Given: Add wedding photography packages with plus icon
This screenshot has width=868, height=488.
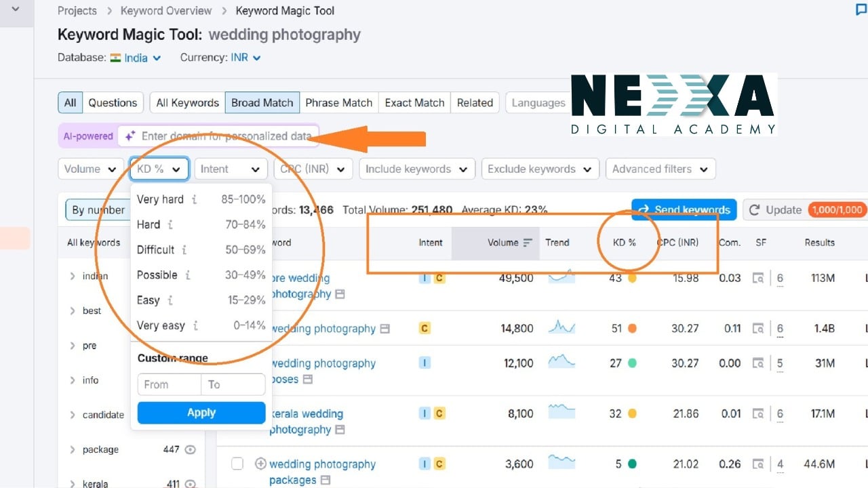Looking at the screenshot, I should tap(260, 464).
